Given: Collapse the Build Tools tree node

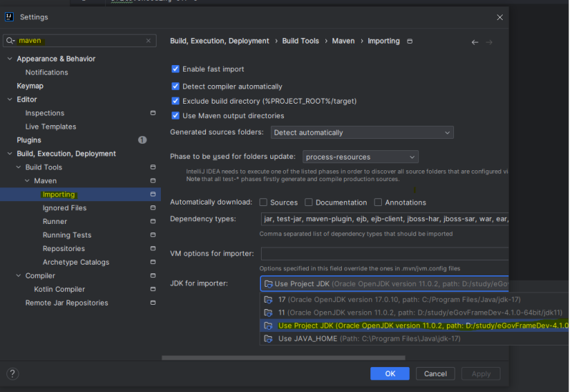Looking at the screenshot, I should click(x=19, y=167).
